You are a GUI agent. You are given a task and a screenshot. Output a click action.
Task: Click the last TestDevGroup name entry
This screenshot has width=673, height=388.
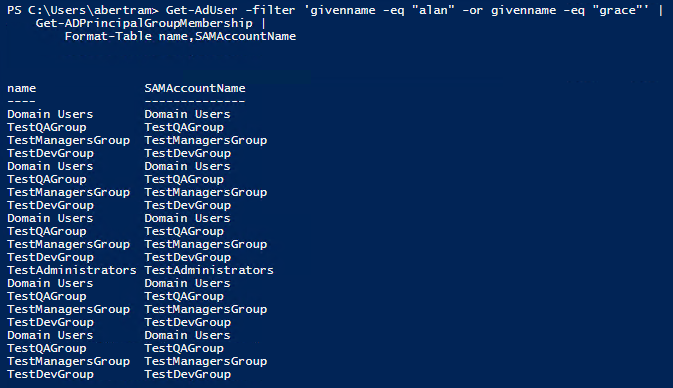(50, 374)
